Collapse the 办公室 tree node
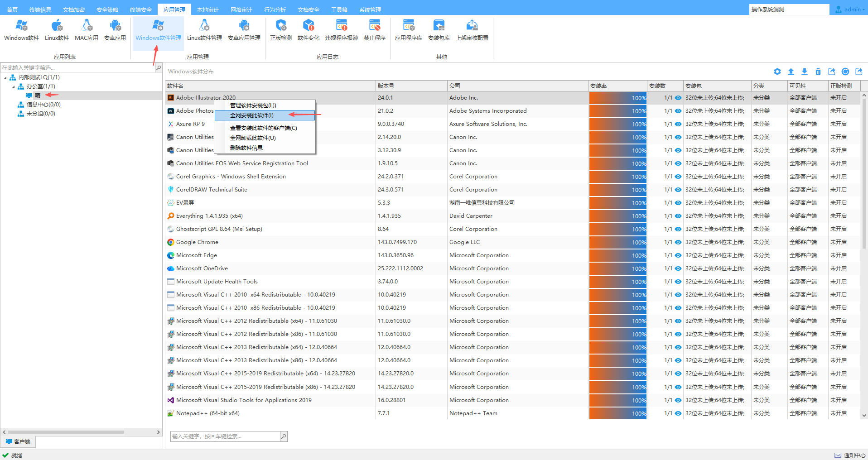This screenshot has height=460, width=868. point(13,86)
